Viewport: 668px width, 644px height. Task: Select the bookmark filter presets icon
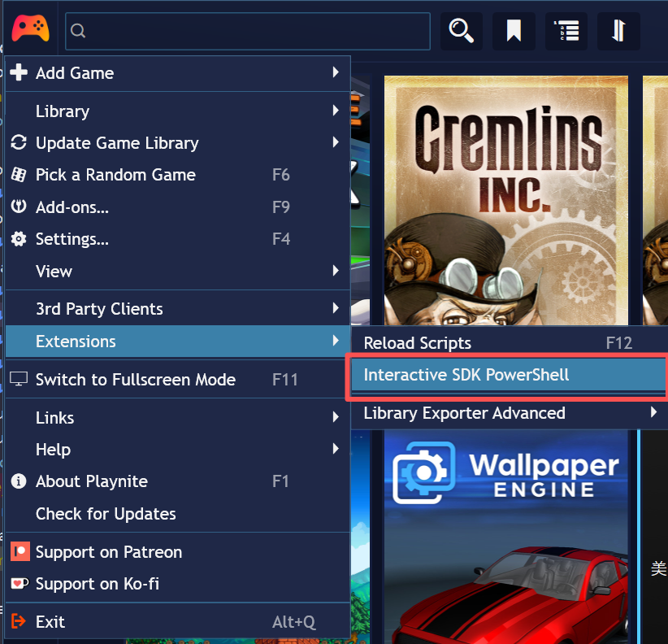tap(514, 30)
